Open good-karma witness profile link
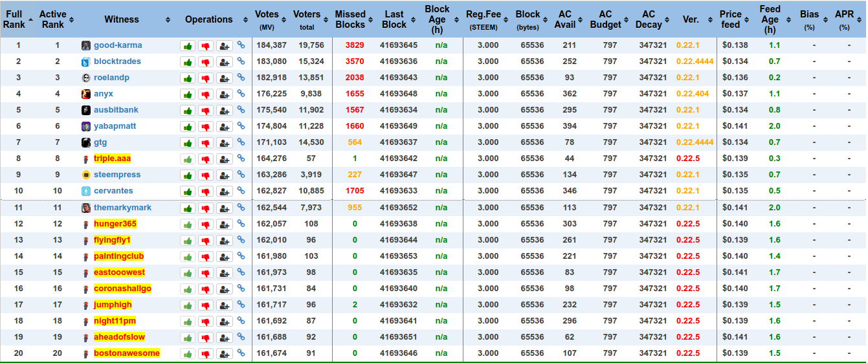 tap(118, 45)
